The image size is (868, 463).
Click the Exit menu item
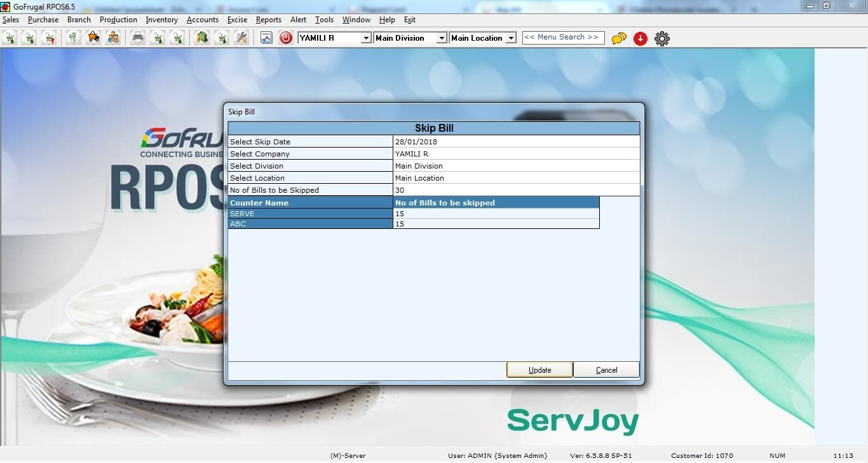click(x=410, y=20)
